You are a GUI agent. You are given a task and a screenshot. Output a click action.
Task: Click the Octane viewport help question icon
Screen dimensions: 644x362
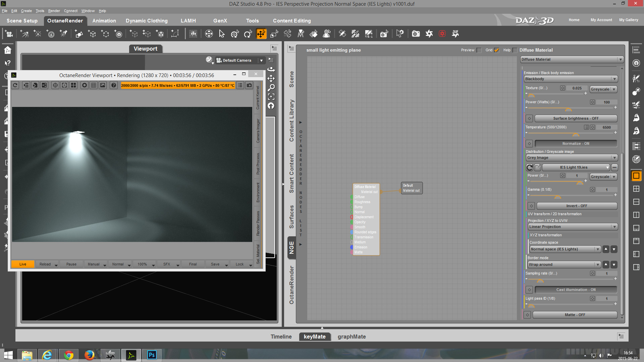[113, 85]
